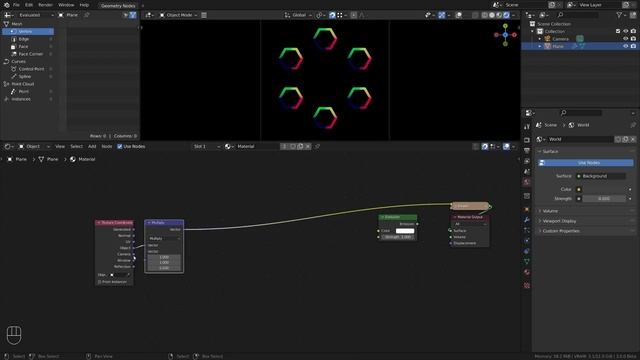Expand the Volume panel
The image size is (640, 360).
(x=586, y=211)
